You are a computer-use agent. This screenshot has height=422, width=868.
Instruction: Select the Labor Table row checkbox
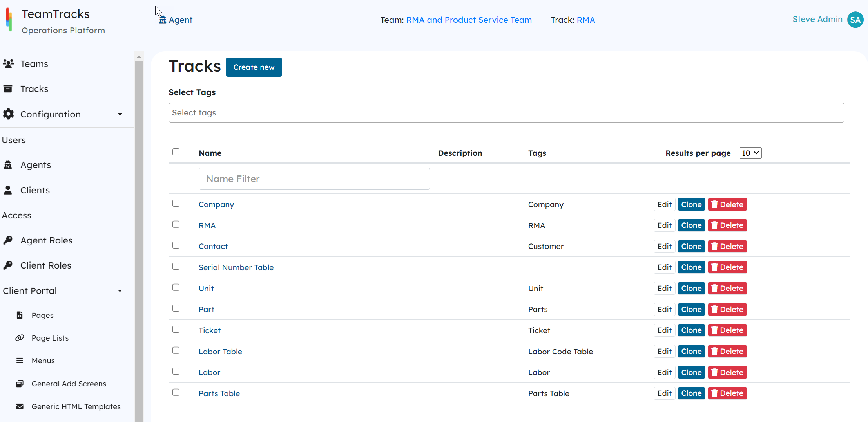(x=176, y=350)
